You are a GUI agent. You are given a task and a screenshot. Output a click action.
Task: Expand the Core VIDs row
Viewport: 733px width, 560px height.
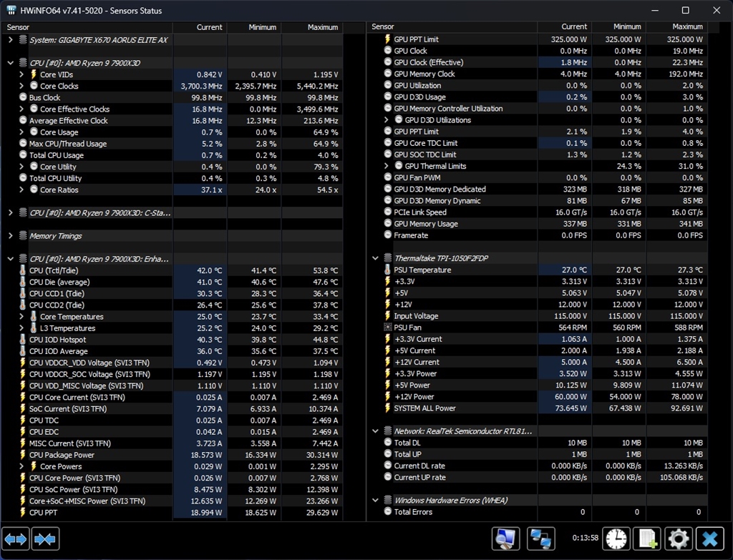[21, 74]
